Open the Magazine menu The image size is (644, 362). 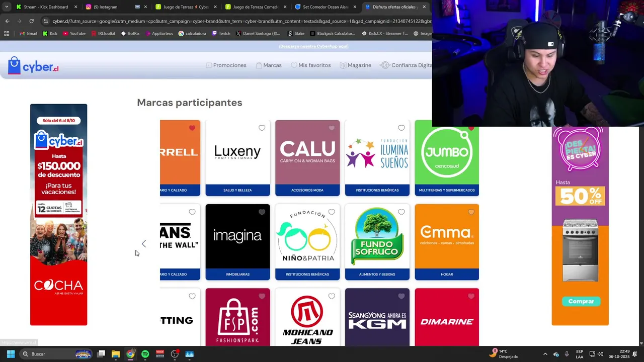click(x=355, y=65)
